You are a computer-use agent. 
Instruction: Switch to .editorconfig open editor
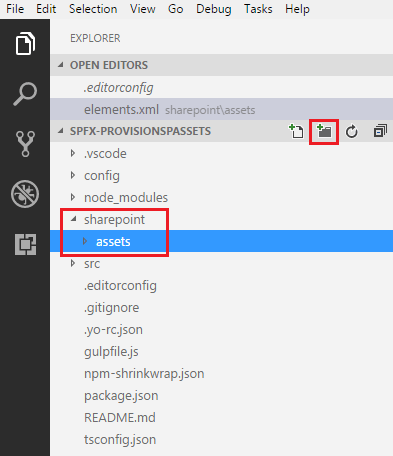pyautogui.click(x=221, y=87)
